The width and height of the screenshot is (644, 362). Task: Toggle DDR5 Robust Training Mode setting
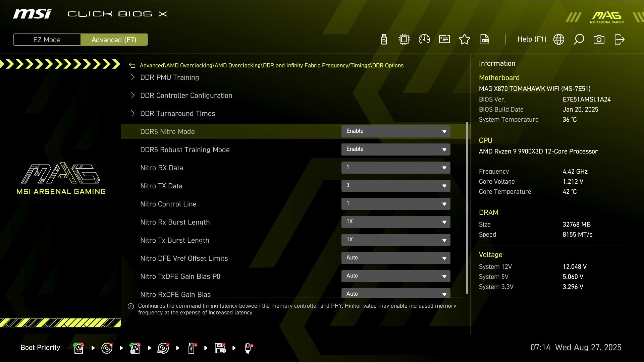click(396, 149)
